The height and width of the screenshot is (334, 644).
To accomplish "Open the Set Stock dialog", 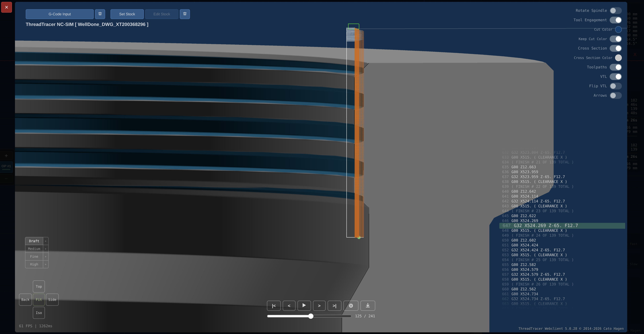I will (x=127, y=14).
